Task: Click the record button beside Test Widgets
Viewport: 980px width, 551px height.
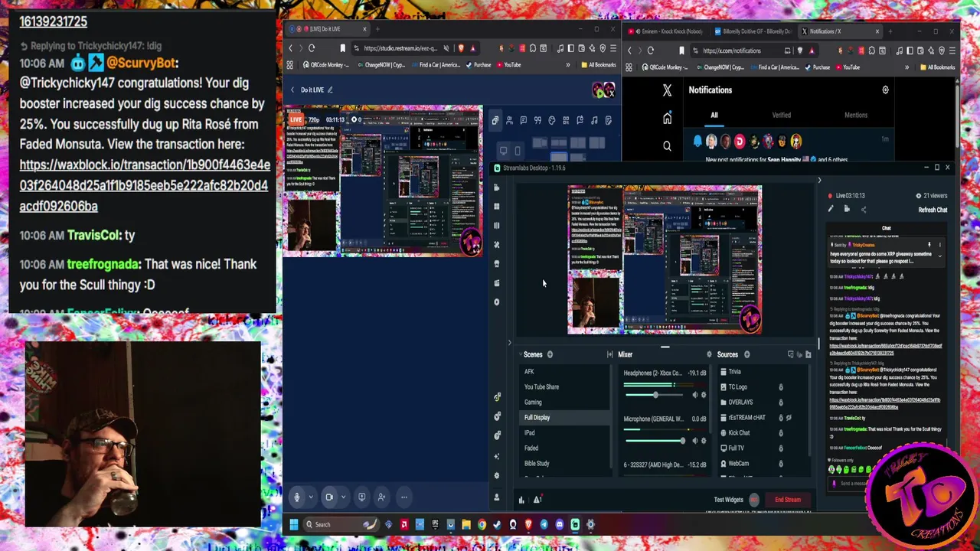Action: 754,500
